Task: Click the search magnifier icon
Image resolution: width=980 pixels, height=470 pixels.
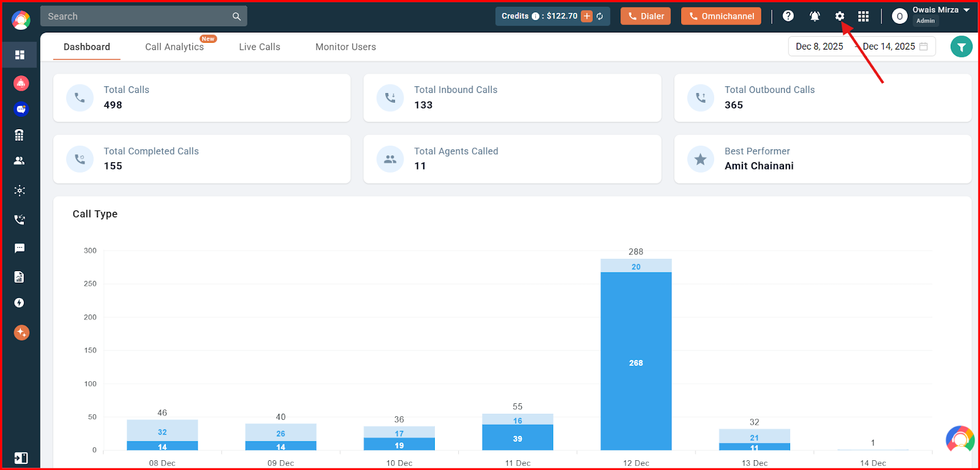Action: 236,17
